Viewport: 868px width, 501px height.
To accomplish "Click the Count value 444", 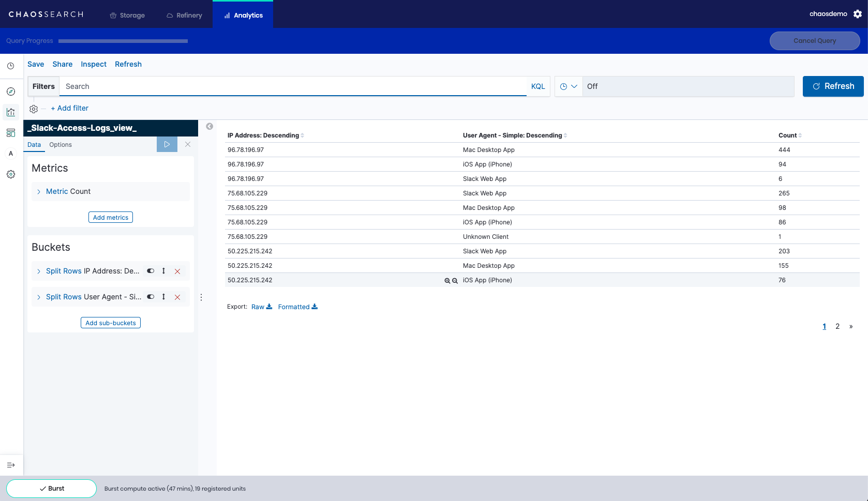I will (784, 150).
